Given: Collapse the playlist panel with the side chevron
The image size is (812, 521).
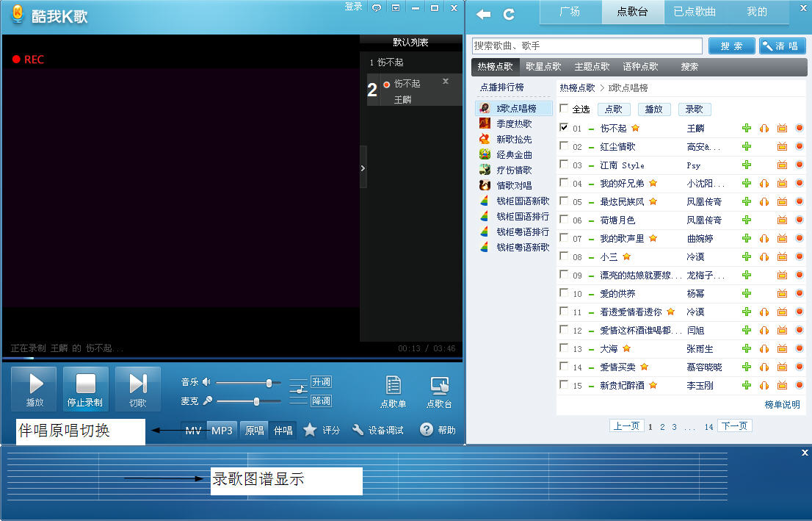Looking at the screenshot, I should click(363, 169).
